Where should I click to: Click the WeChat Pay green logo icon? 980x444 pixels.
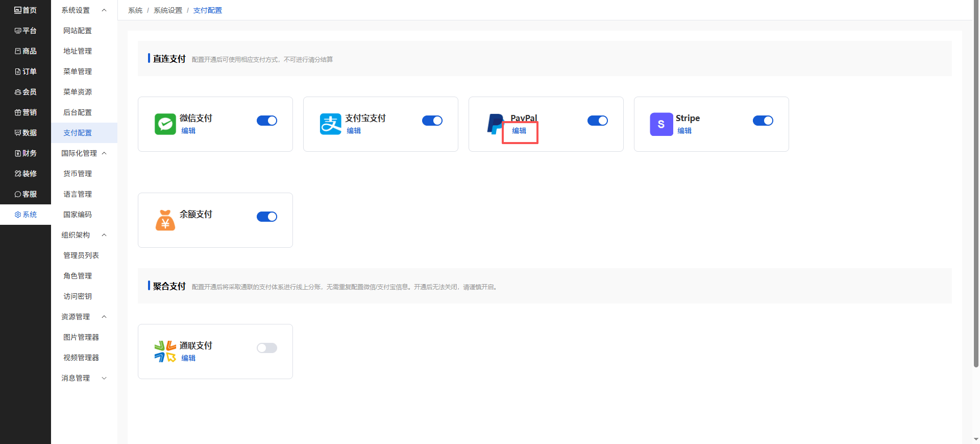165,124
